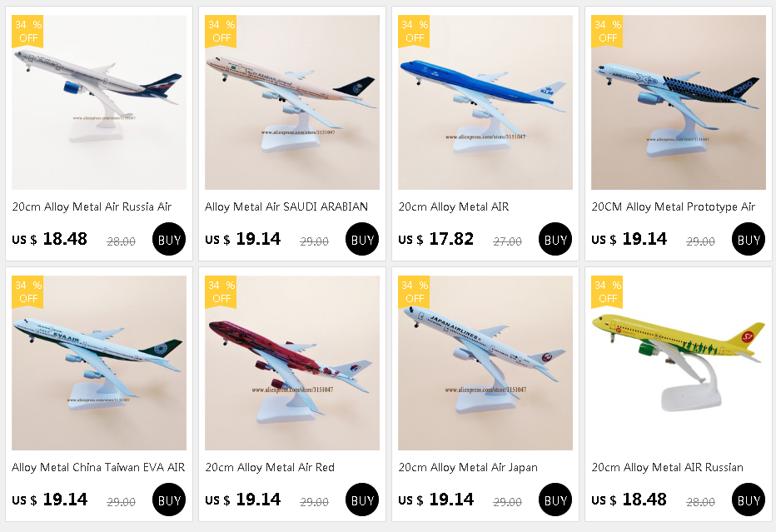
Task: Hit BUY for the Prototype Air A350 model
Action: tap(749, 240)
